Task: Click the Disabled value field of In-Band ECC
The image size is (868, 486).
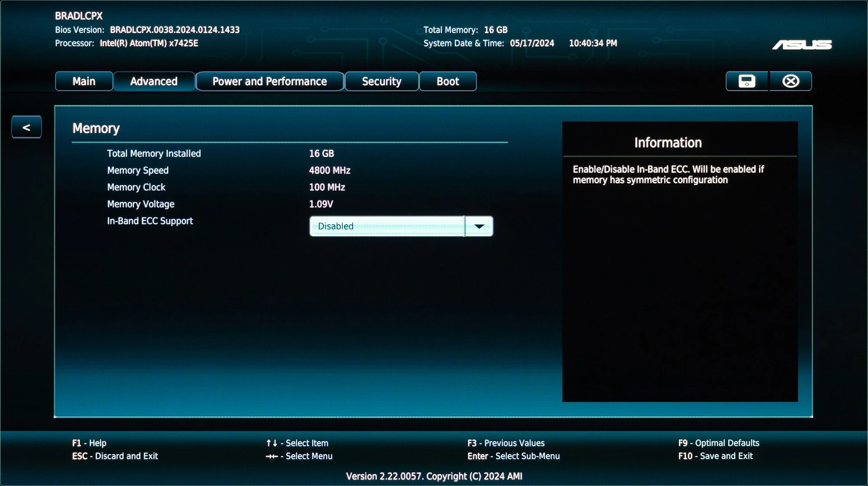Action: coord(387,226)
